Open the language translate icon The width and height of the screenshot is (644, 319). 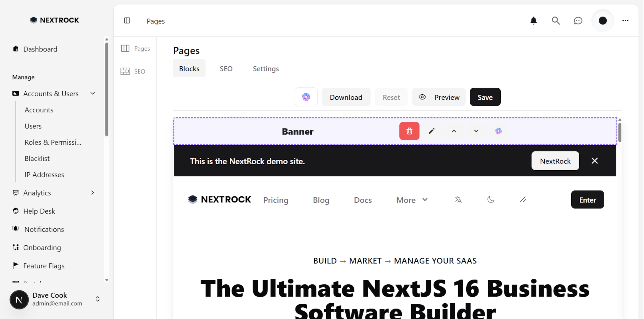(458, 200)
